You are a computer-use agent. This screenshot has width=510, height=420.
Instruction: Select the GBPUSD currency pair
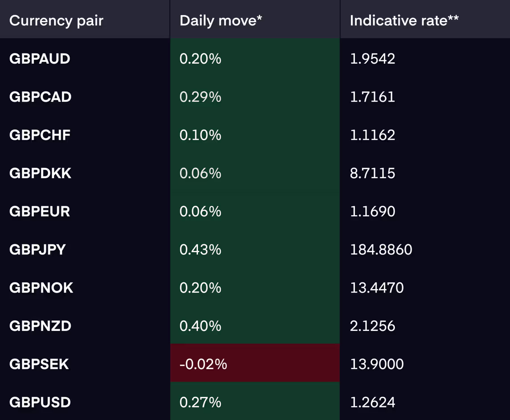(40, 402)
